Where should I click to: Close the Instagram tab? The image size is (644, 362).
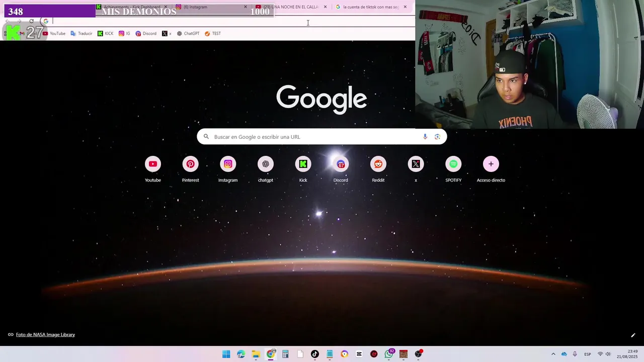coord(246,7)
